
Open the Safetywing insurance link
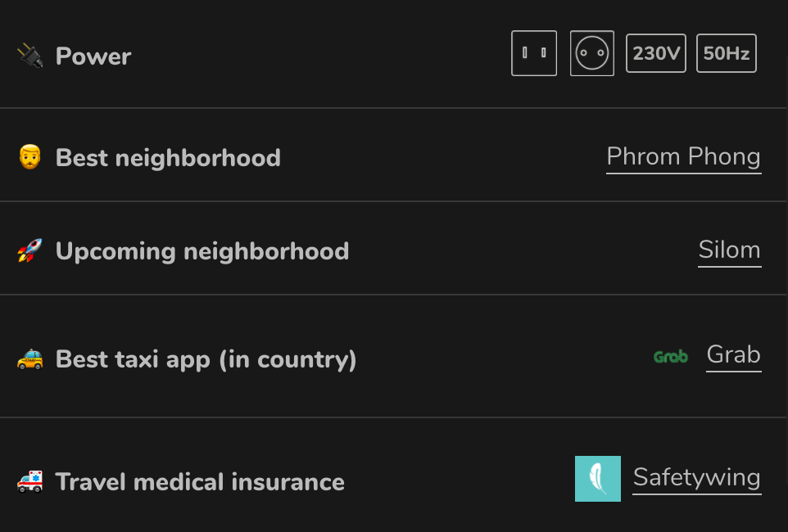697,477
